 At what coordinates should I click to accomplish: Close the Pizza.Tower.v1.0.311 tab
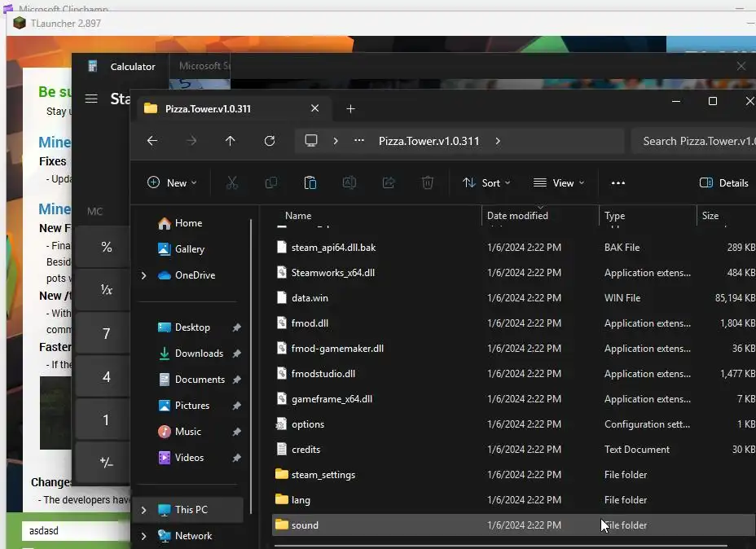click(x=314, y=108)
